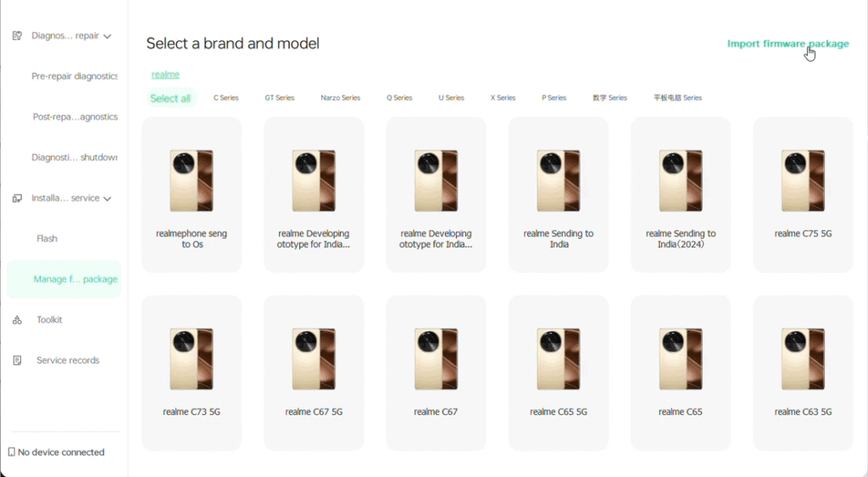Click the Service records icon
The width and height of the screenshot is (868, 477).
click(17, 360)
